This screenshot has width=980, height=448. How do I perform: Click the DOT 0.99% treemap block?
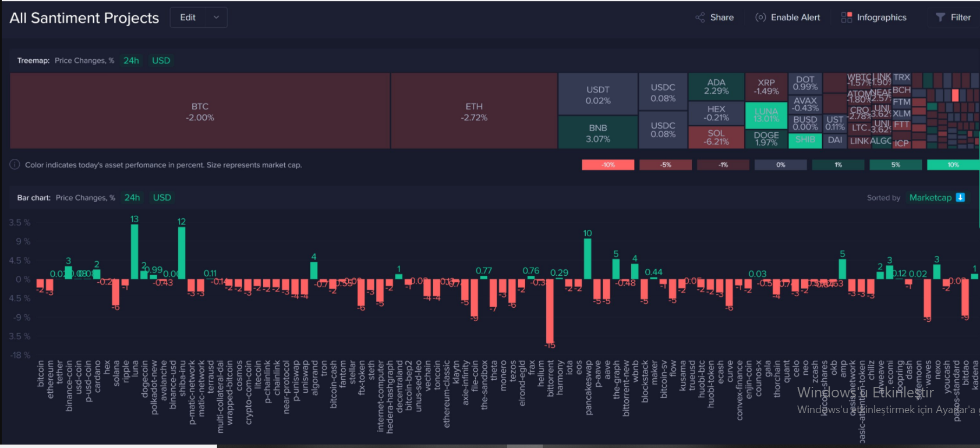coord(805,83)
